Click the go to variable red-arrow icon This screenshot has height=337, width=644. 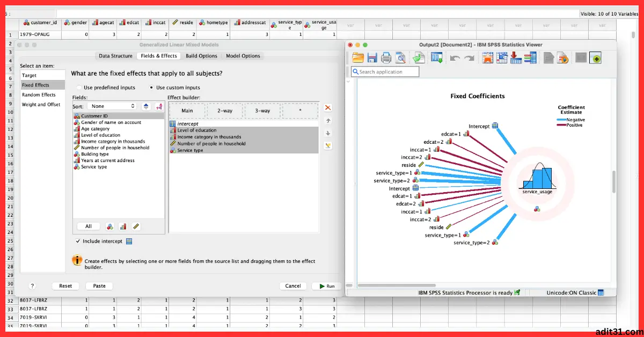516,57
